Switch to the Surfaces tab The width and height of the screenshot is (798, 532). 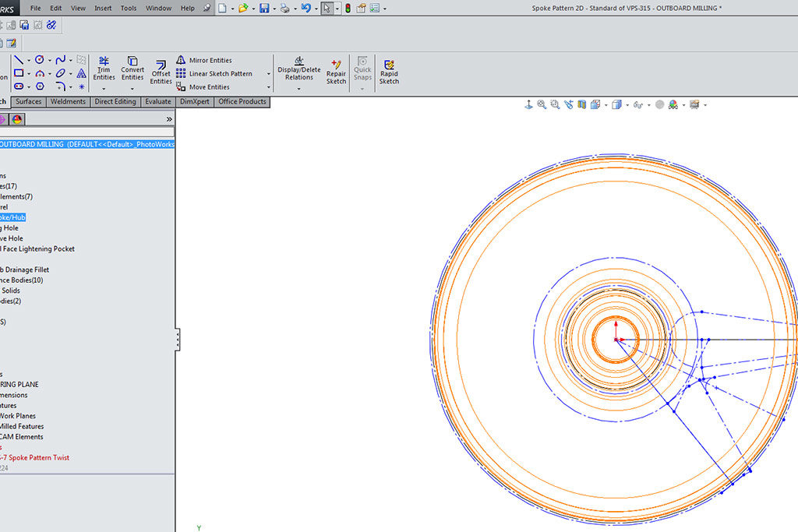(29, 102)
